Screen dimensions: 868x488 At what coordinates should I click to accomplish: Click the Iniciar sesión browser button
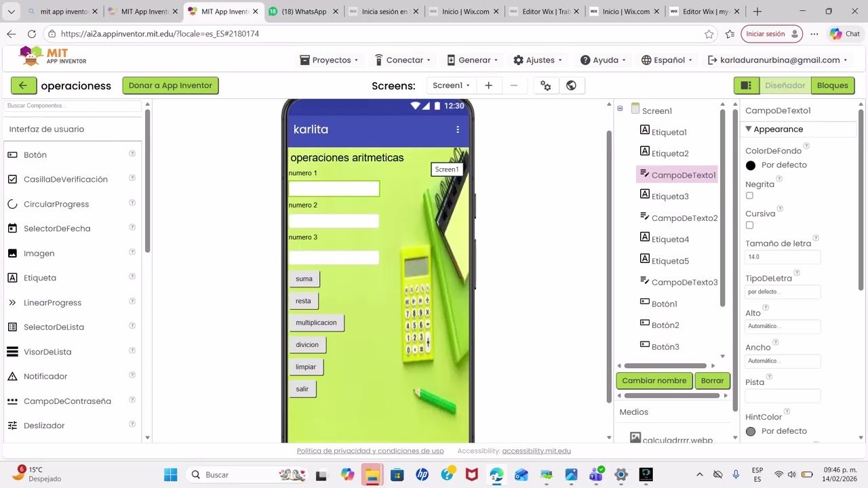pos(772,34)
